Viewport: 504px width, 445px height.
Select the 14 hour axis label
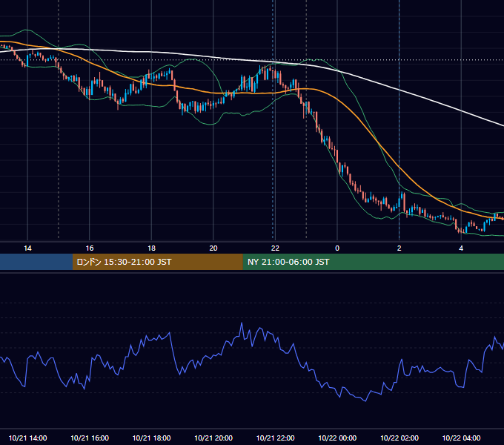click(x=27, y=248)
